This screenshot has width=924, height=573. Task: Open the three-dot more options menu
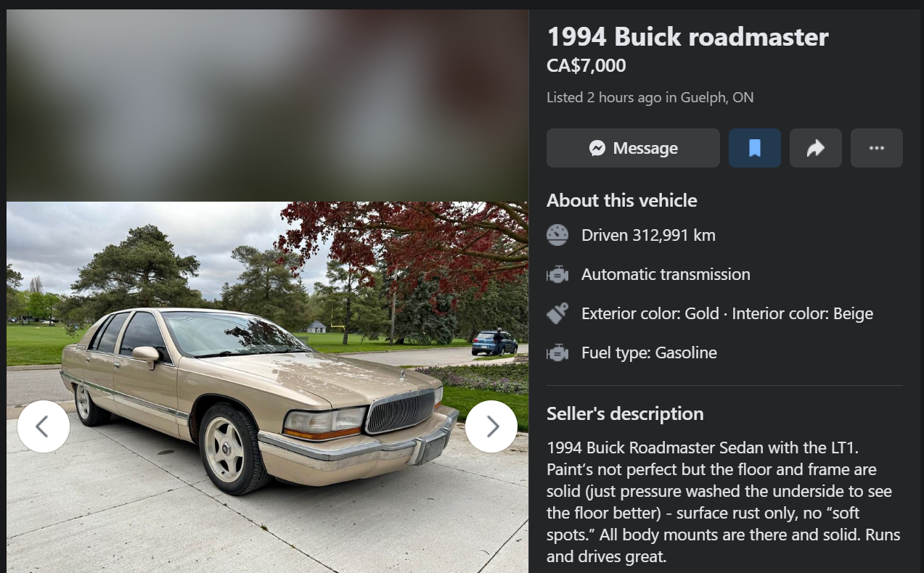point(877,148)
